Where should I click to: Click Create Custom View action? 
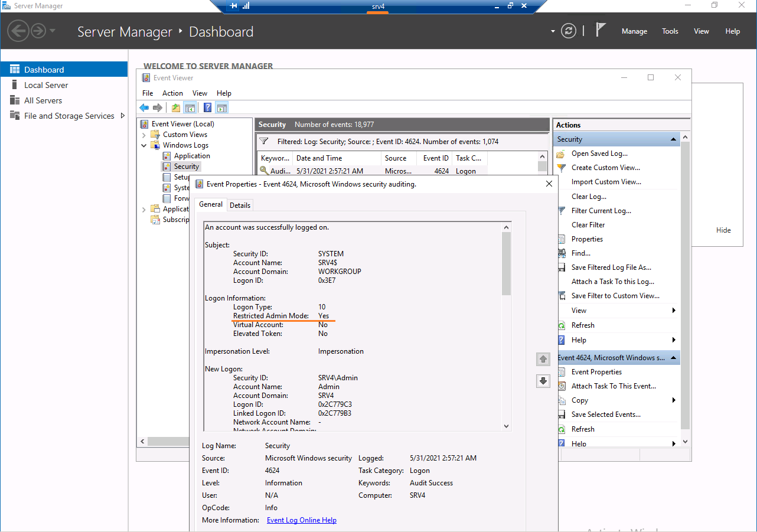click(605, 168)
